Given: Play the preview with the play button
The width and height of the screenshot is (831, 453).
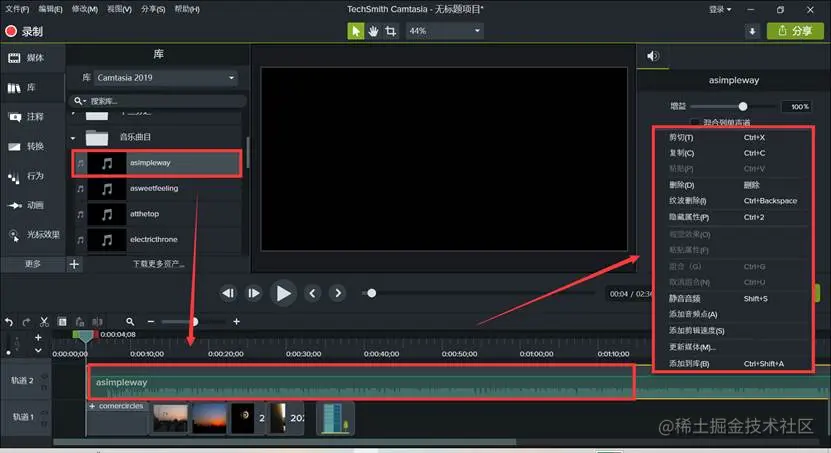Looking at the screenshot, I should (283, 293).
